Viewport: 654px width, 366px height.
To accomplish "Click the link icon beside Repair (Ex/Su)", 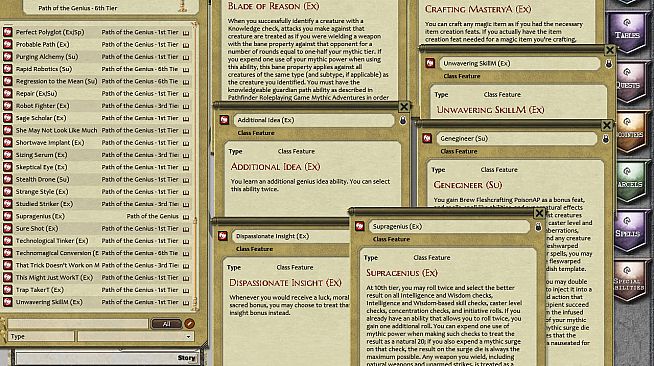I will tap(8, 93).
